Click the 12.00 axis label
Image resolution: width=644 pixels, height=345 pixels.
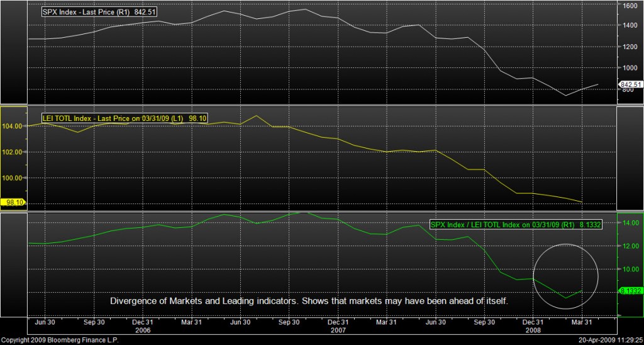click(x=631, y=246)
